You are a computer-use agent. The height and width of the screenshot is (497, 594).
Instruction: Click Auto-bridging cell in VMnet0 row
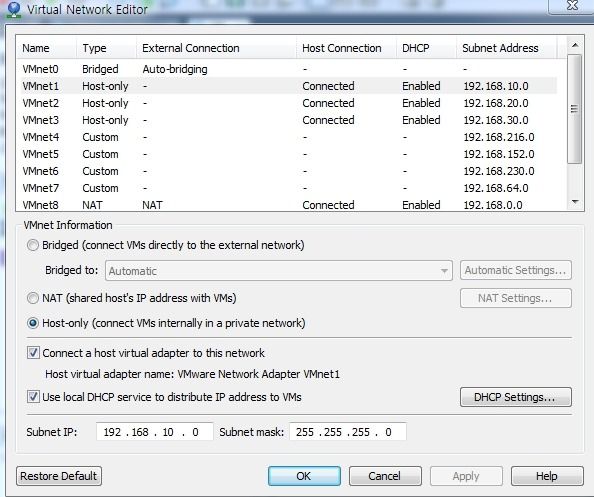tap(175, 69)
